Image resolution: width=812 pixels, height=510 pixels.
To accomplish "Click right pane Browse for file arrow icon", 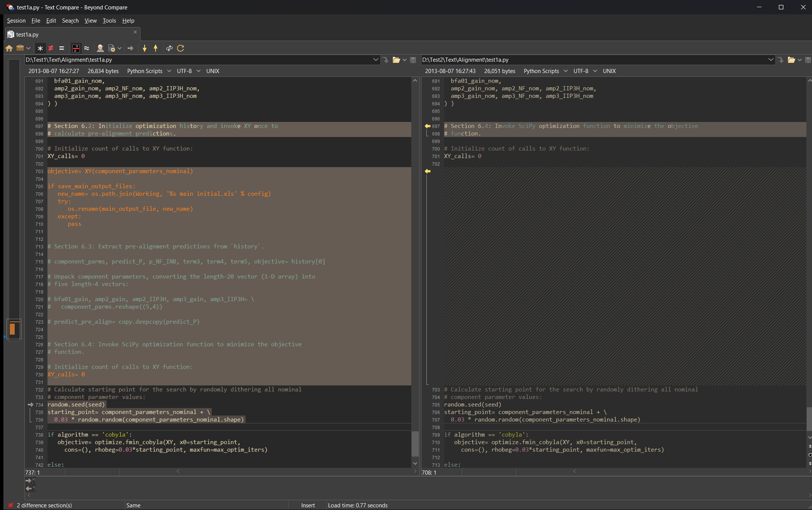I will (781, 60).
